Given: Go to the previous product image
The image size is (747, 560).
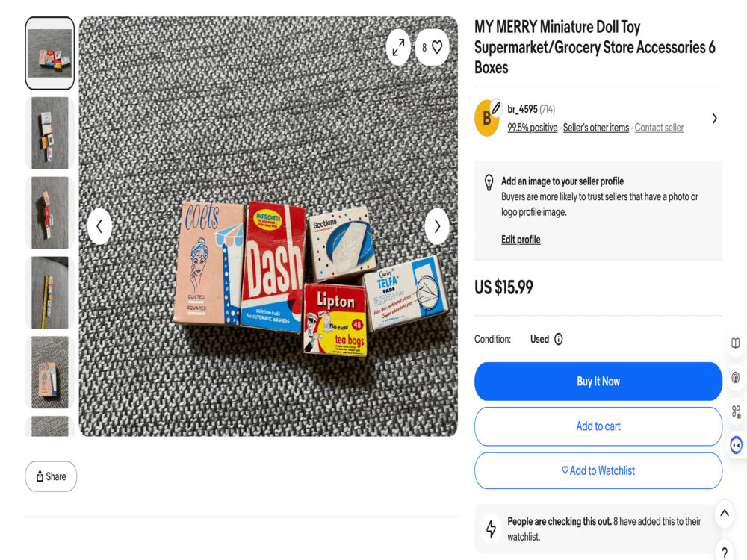Looking at the screenshot, I should (99, 226).
